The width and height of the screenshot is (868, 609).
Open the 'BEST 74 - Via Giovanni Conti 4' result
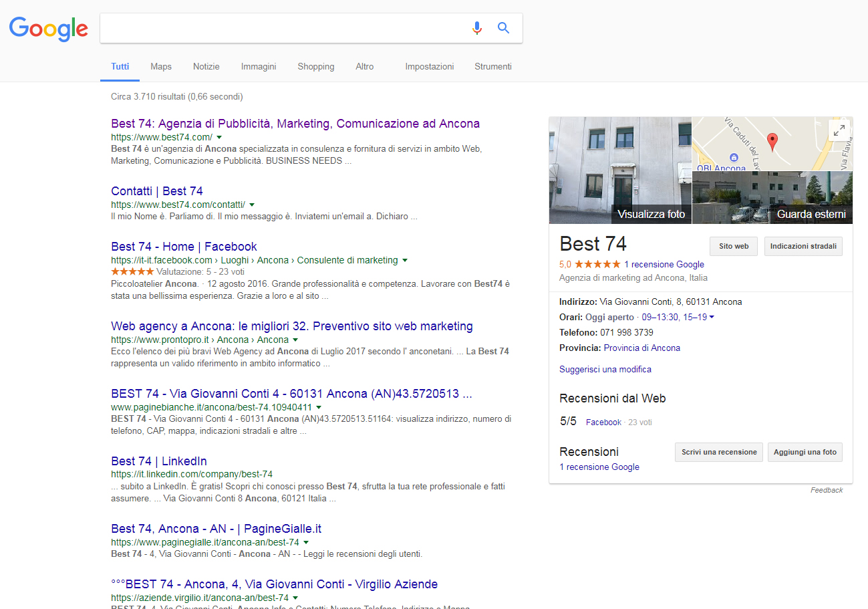pyautogui.click(x=292, y=394)
